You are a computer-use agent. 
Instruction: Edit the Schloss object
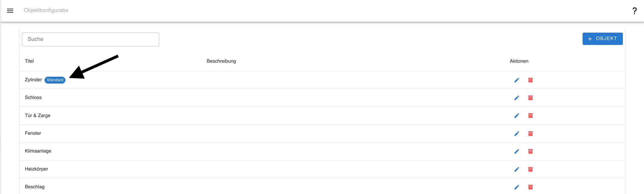517,98
